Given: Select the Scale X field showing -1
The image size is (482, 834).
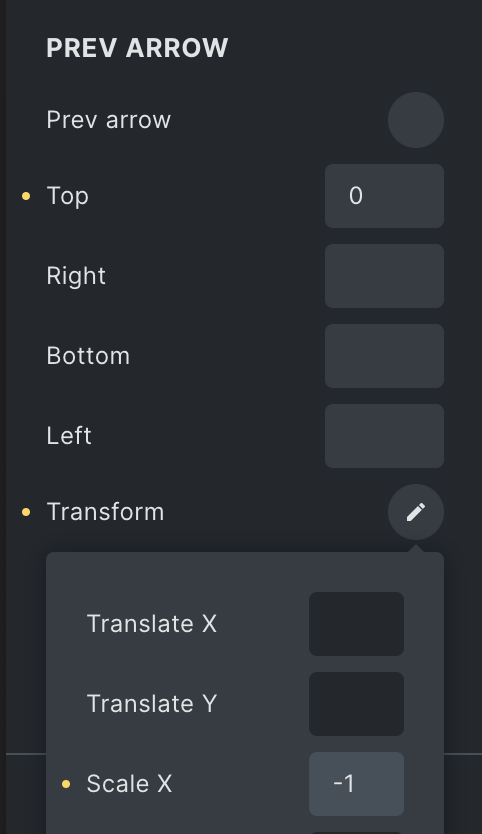Looking at the screenshot, I should click(356, 784).
